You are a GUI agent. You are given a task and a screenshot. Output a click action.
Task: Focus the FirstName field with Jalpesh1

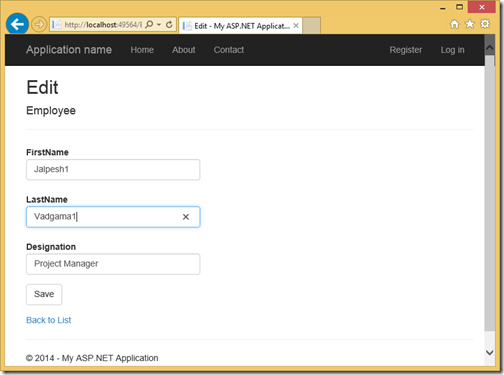(113, 170)
